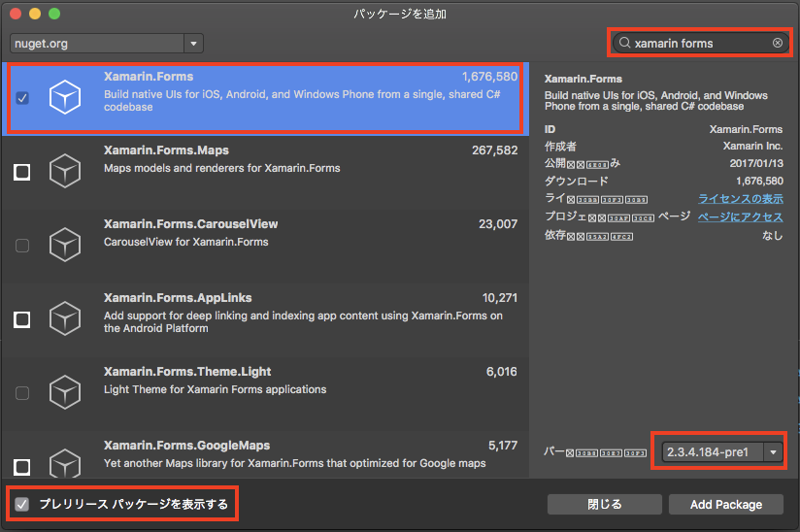Viewport: 800px width, 532px height.
Task: Click the Add Package button
Action: click(726, 505)
